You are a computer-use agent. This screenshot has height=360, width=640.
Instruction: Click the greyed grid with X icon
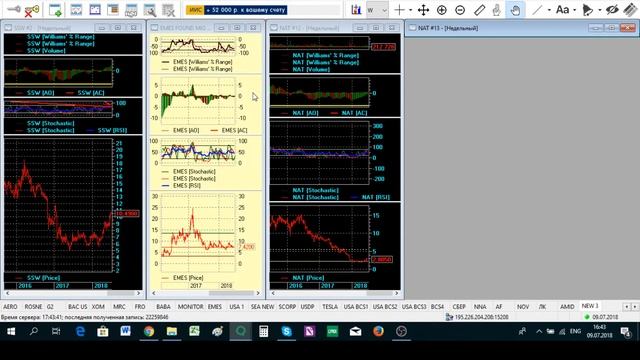pyautogui.click(x=168, y=10)
